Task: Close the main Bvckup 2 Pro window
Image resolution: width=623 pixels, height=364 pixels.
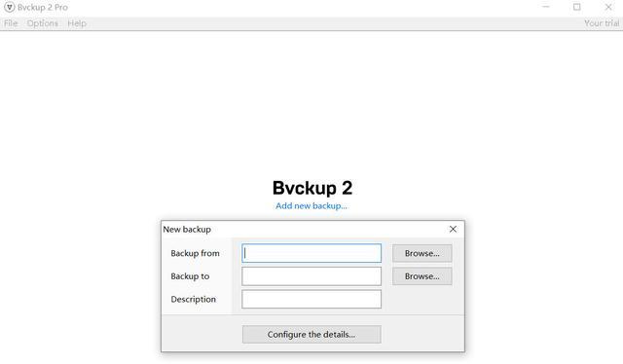Action: (608, 7)
